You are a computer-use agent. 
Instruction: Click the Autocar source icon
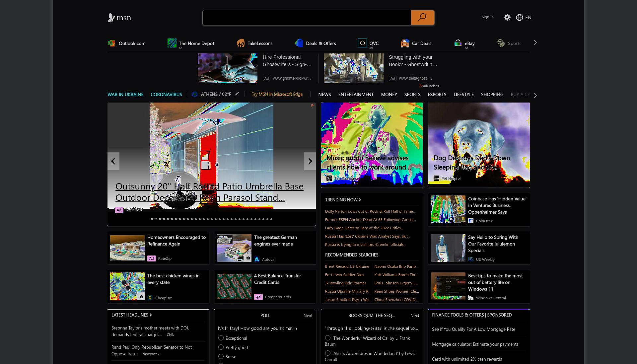pyautogui.click(x=257, y=259)
